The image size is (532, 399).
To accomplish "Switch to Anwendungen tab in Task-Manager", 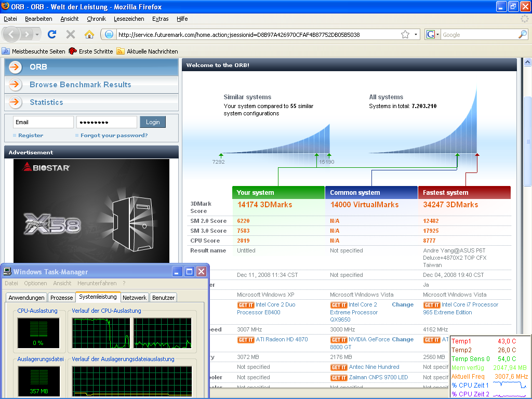I will pyautogui.click(x=26, y=298).
